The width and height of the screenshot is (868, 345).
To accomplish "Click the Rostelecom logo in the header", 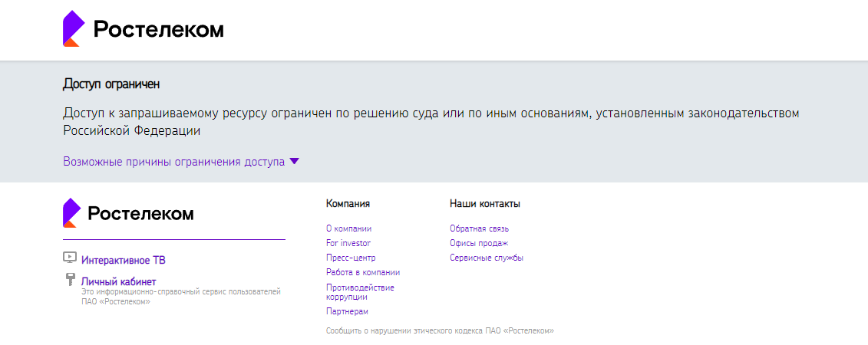I will coord(144,29).
